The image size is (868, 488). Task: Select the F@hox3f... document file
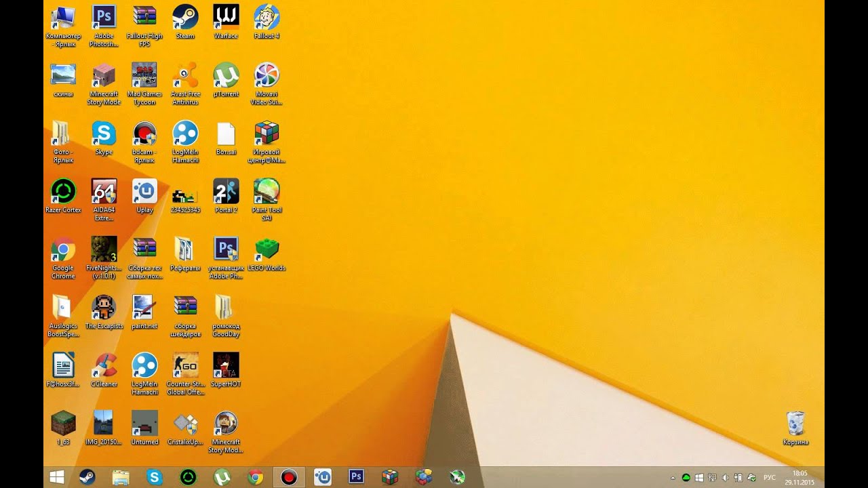tap(63, 370)
